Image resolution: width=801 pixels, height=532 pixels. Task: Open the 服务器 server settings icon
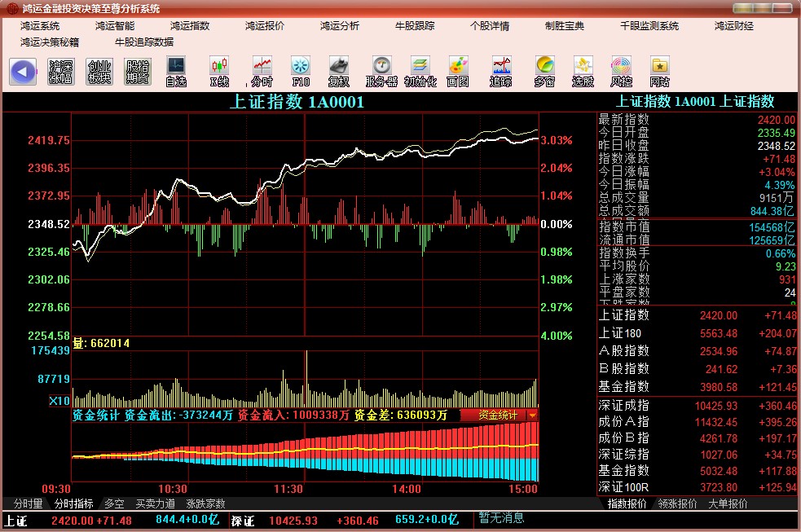(x=381, y=72)
